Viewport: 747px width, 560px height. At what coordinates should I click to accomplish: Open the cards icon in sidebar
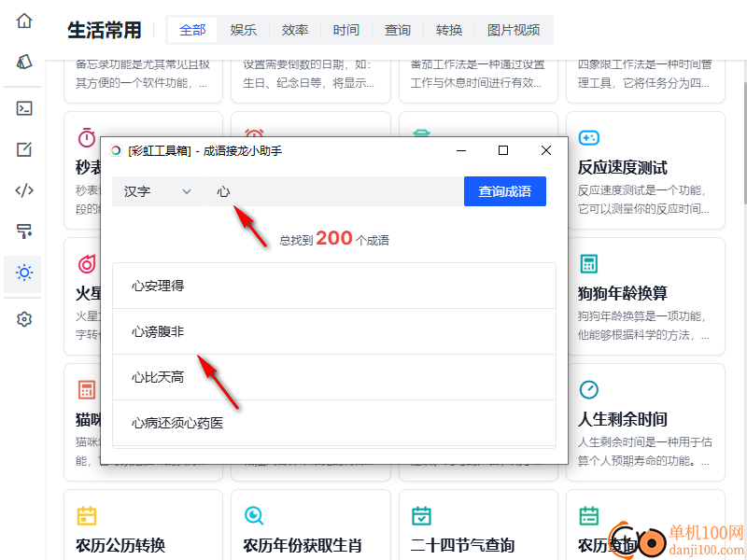[24, 62]
